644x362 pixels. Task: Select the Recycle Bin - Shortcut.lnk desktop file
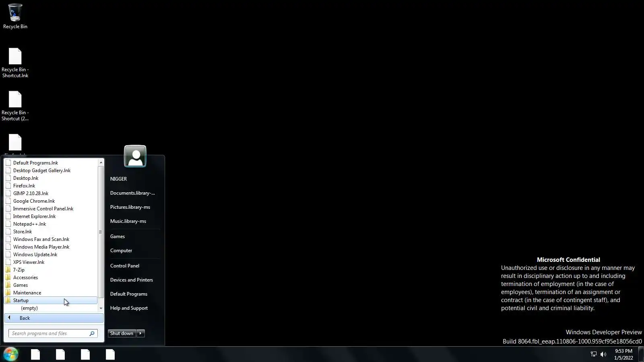tap(15, 63)
